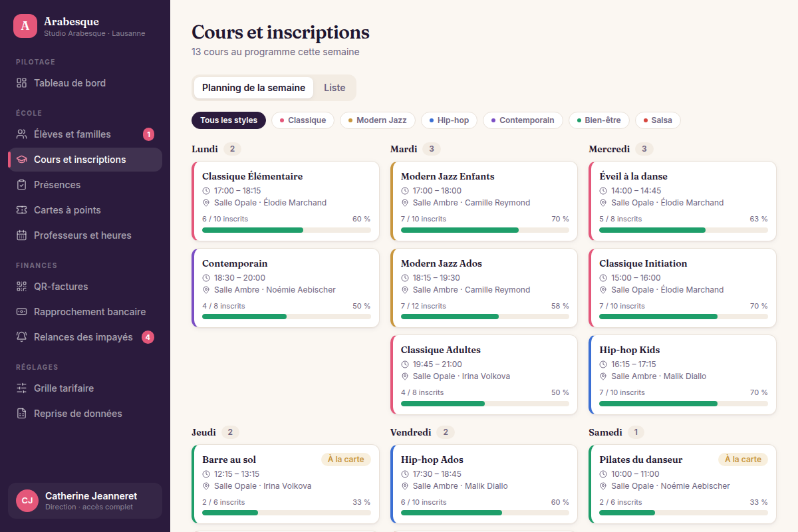Click the QR-factures QR code icon
The width and height of the screenshot is (798, 532).
tap(21, 287)
